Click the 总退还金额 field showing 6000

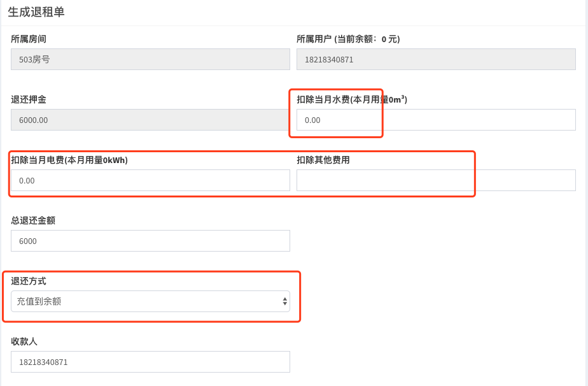click(x=150, y=241)
